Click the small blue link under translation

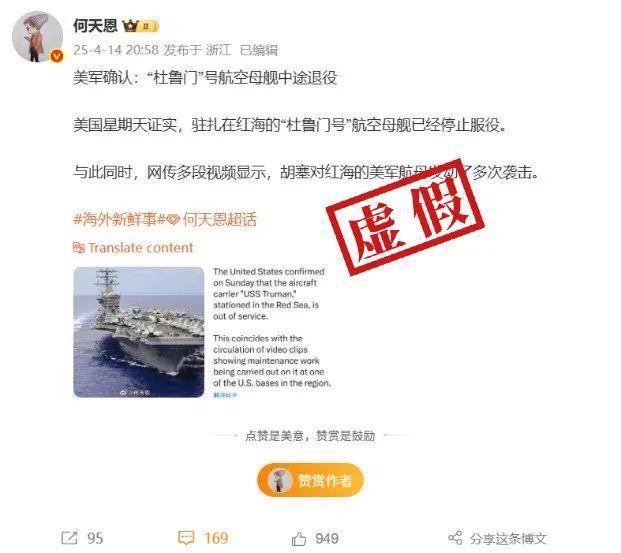click(x=225, y=395)
